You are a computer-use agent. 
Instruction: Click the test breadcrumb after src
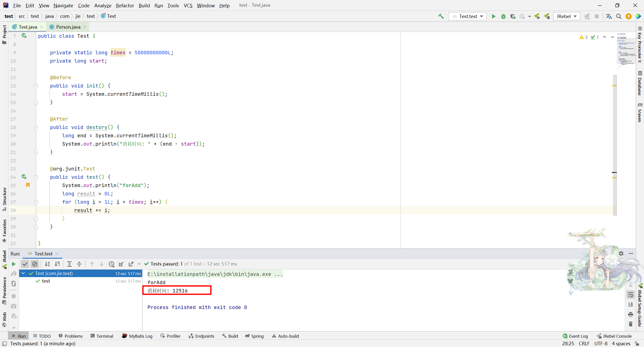point(35,16)
